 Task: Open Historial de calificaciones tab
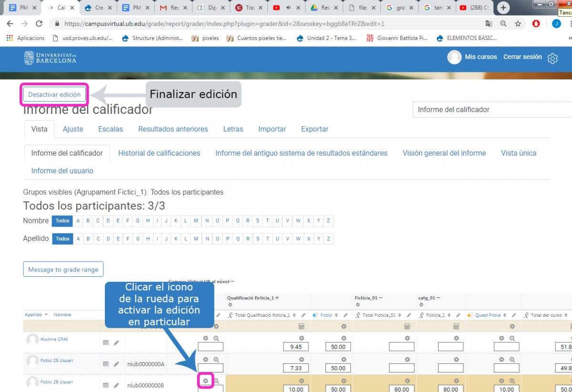pyautogui.click(x=159, y=153)
